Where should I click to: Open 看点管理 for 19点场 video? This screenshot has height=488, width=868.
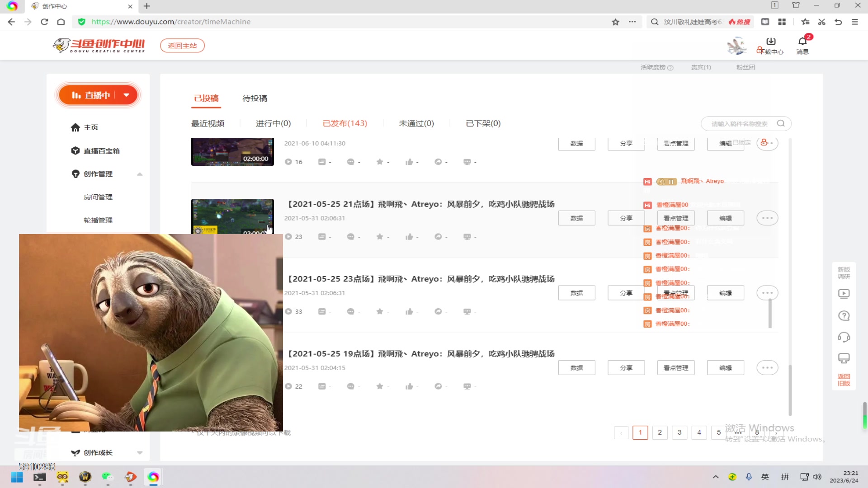[x=676, y=368]
